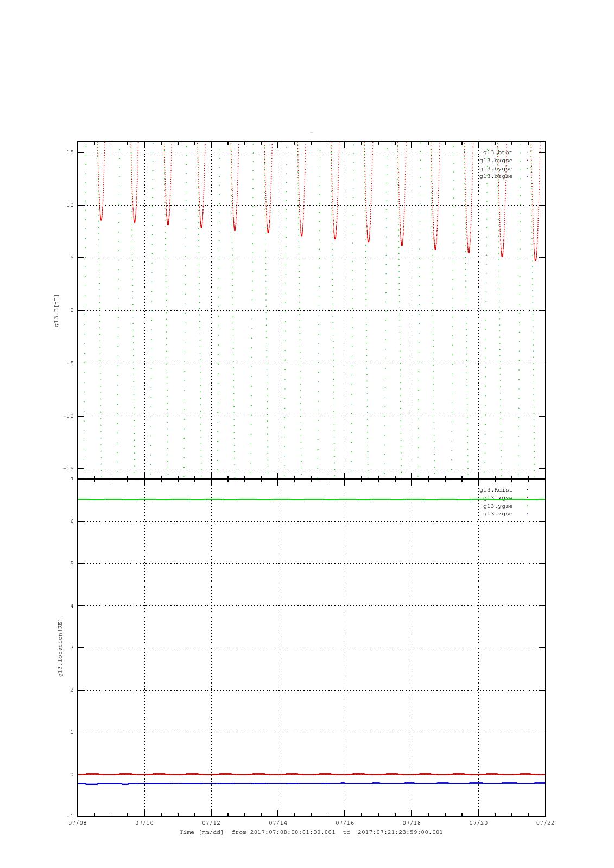Image resolution: width=614 pixels, height=868 pixels.
Task: Select the 07/22 date tick label
Action: pyautogui.click(x=545, y=823)
